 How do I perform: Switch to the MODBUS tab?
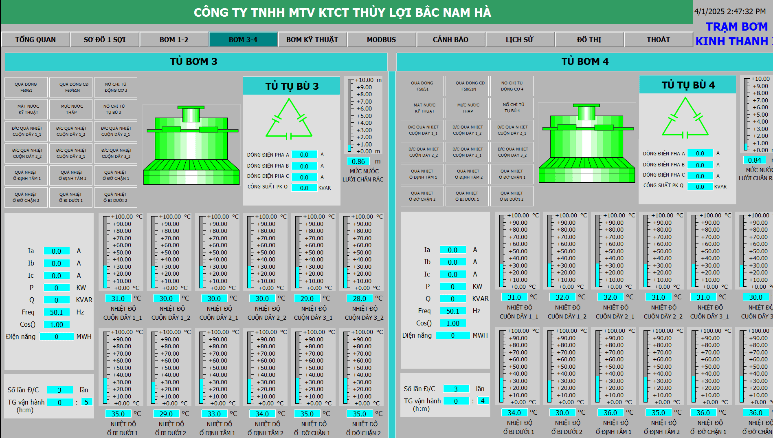coord(382,39)
